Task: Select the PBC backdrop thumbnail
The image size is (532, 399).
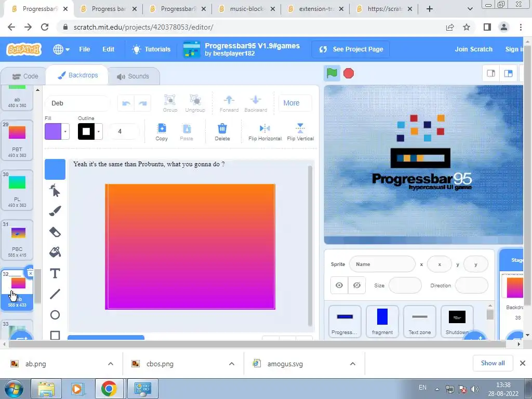Action: (x=17, y=240)
